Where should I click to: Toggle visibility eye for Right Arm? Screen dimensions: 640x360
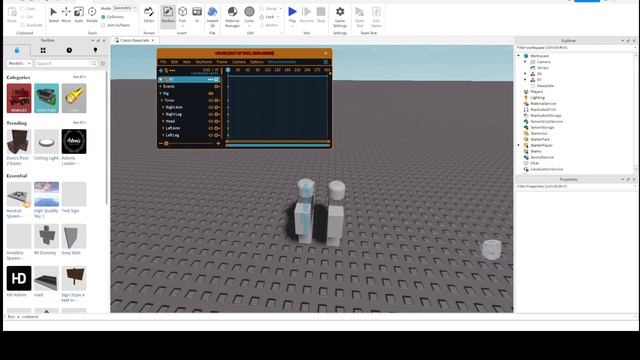(x=211, y=107)
